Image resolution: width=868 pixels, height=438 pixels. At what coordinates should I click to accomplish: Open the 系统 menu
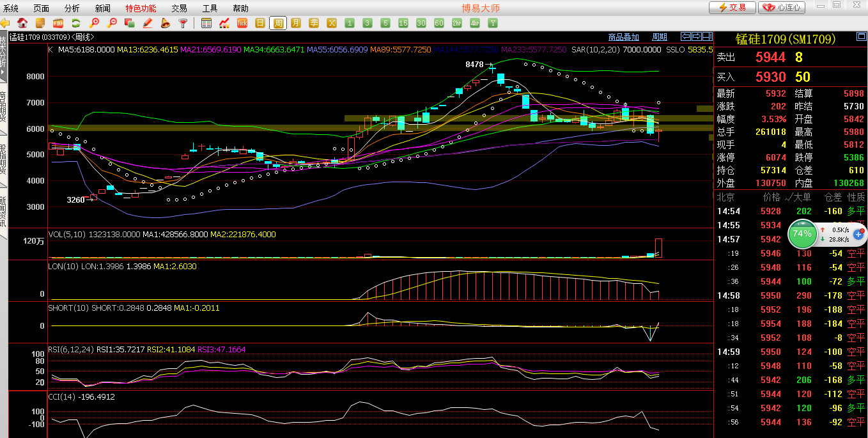pyautogui.click(x=11, y=8)
